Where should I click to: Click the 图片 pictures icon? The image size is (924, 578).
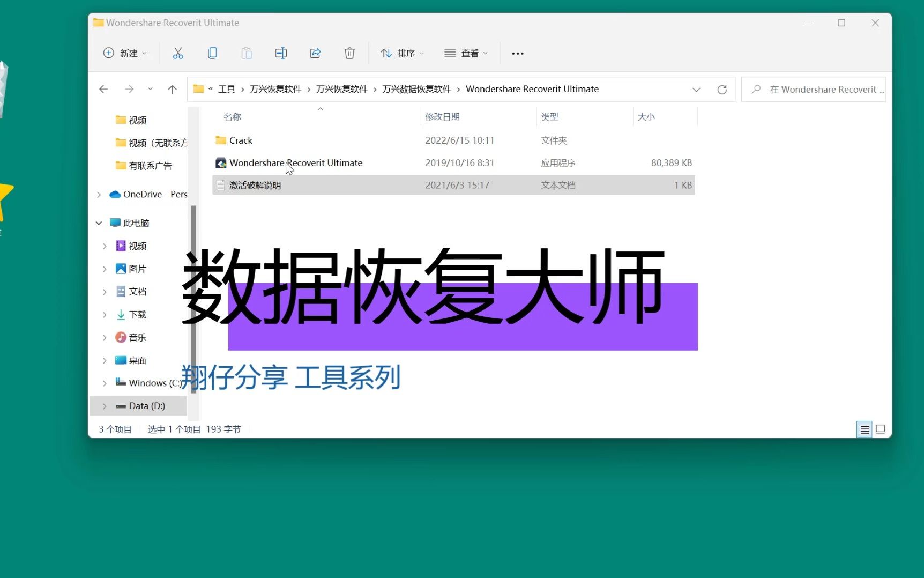[121, 269]
